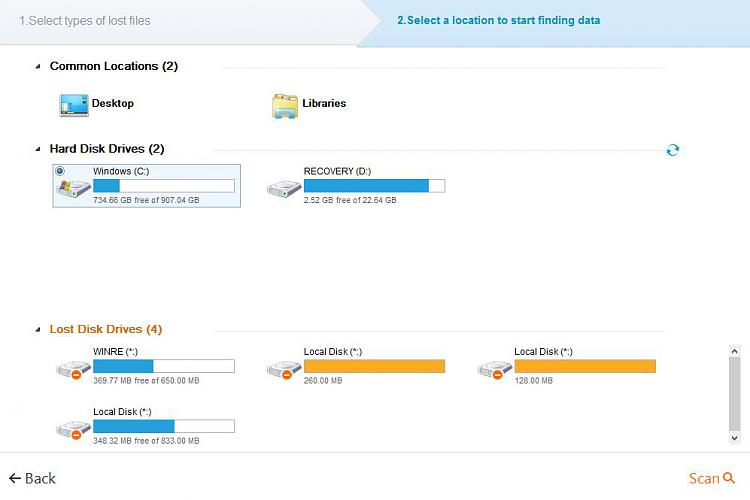Click the Windows (C:) drive icon
Image resolution: width=750 pixels, height=500 pixels.
click(73, 189)
